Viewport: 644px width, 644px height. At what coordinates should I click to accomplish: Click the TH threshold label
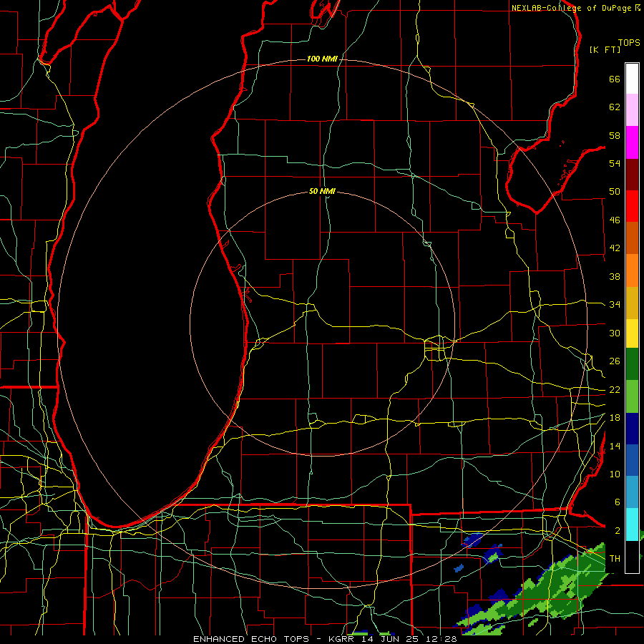coord(615,559)
